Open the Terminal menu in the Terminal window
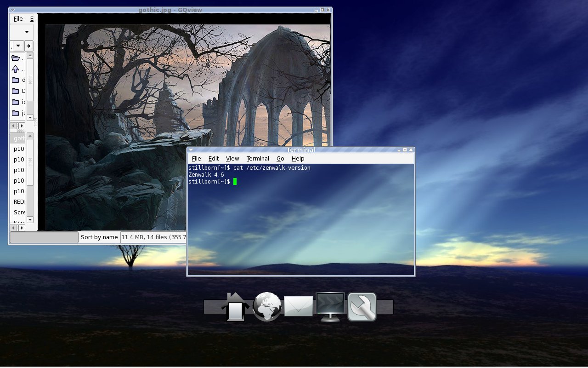588x368 pixels. pos(258,159)
